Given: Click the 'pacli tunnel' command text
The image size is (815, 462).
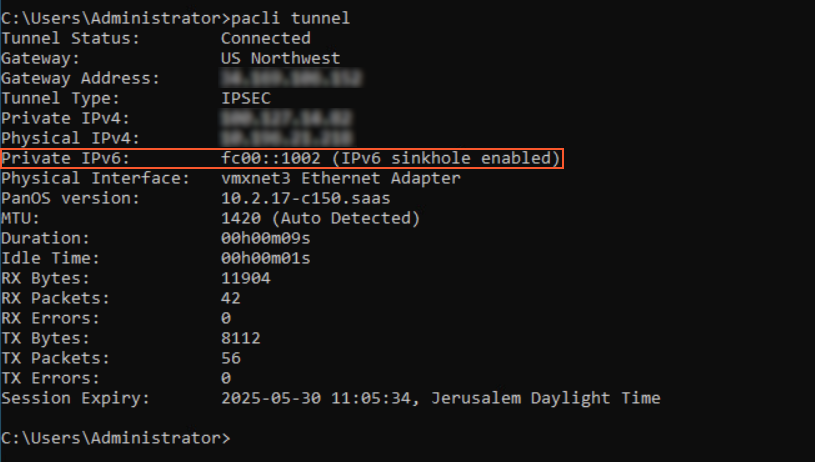Looking at the screenshot, I should (x=290, y=18).
